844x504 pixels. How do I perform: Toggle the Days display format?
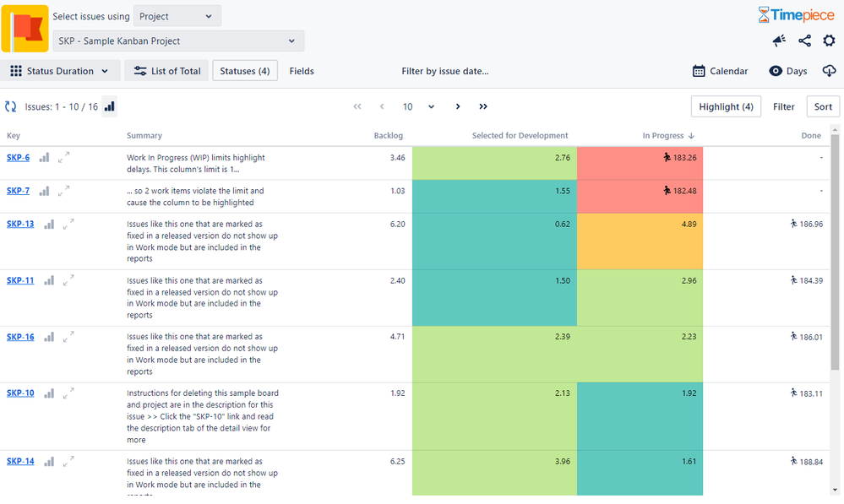[x=787, y=71]
